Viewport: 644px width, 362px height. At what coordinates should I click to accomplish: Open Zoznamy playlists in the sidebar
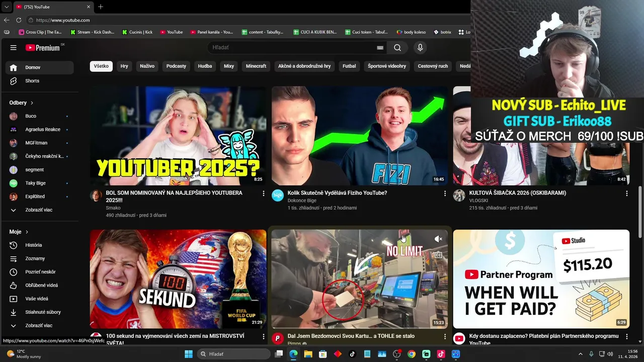tap(40, 258)
